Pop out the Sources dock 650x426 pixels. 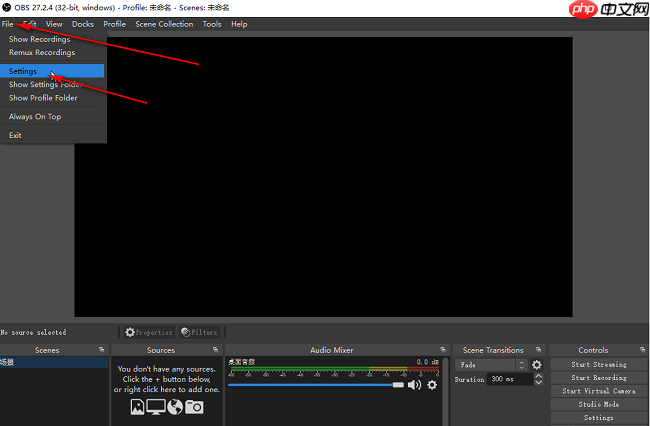pyautogui.click(x=215, y=350)
